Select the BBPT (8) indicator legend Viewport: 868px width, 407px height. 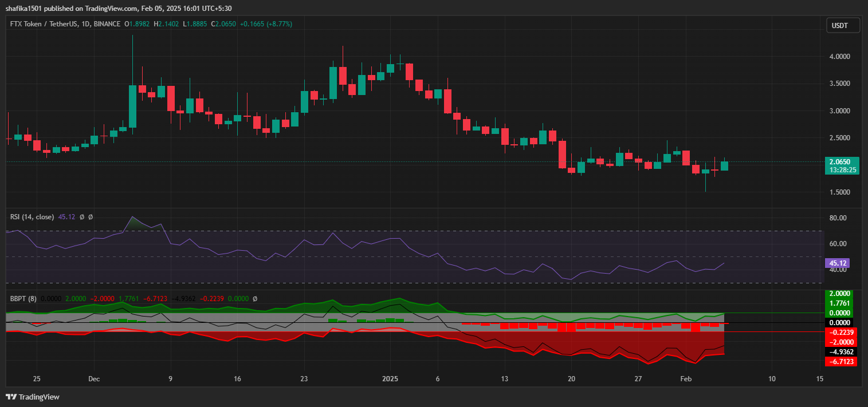[23, 298]
